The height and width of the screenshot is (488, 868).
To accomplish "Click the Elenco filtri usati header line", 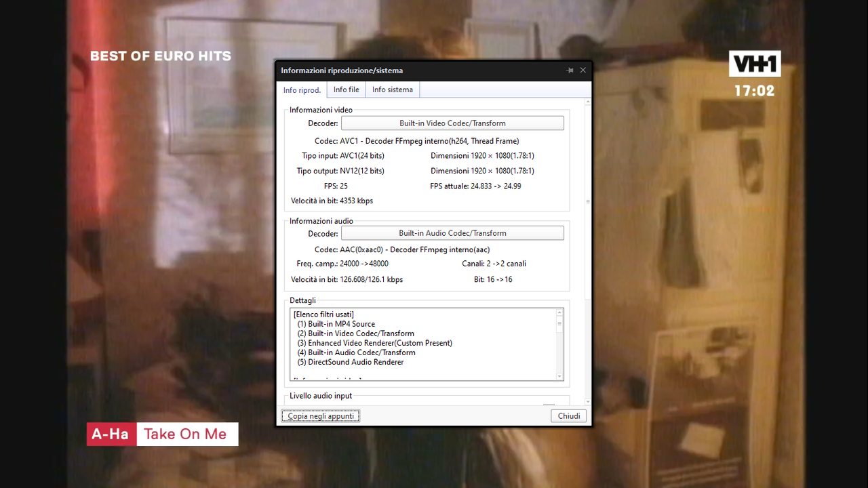I will (323, 314).
